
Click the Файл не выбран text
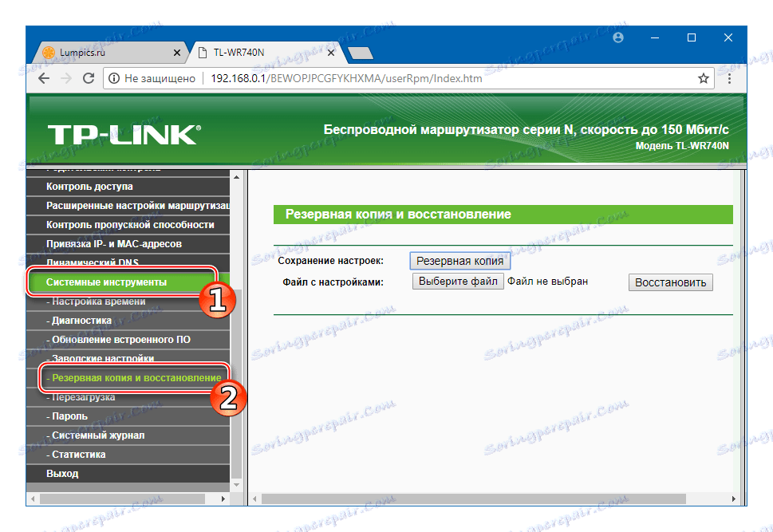(548, 281)
